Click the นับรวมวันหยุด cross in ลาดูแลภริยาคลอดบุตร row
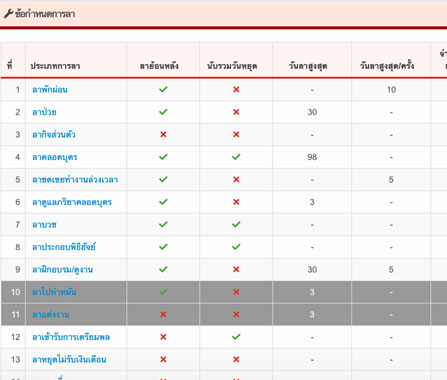The image size is (447, 380). (236, 202)
